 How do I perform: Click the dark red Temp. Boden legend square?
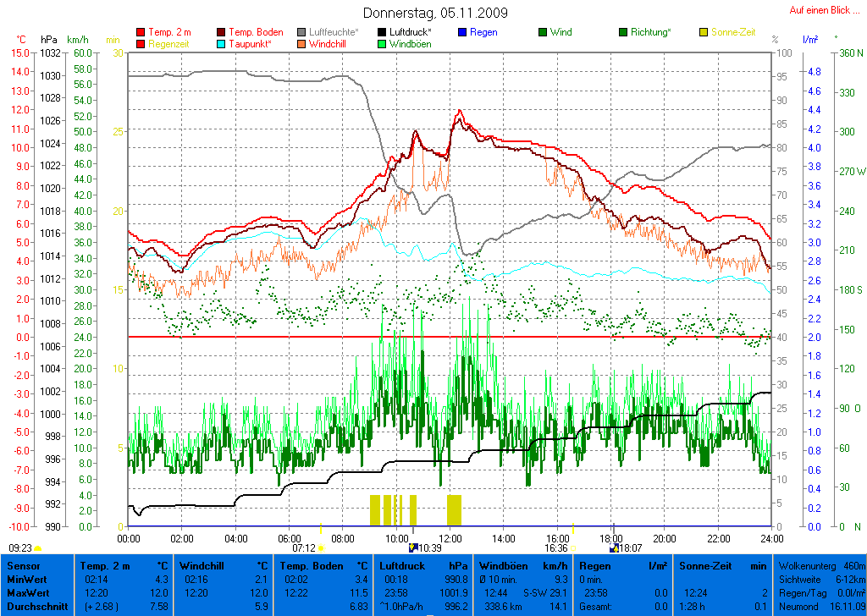(222, 33)
